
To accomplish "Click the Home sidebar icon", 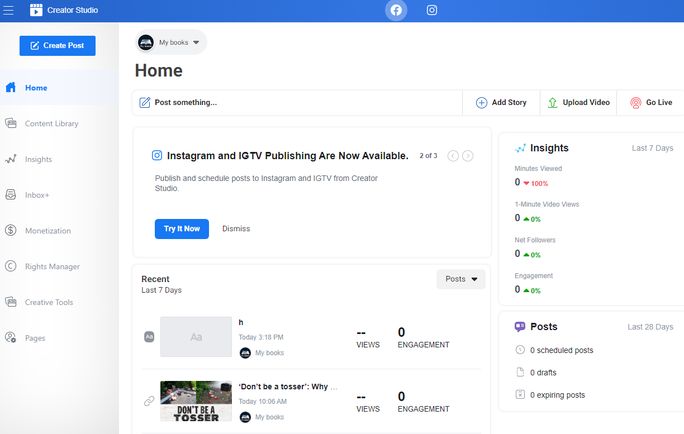I will [x=11, y=87].
